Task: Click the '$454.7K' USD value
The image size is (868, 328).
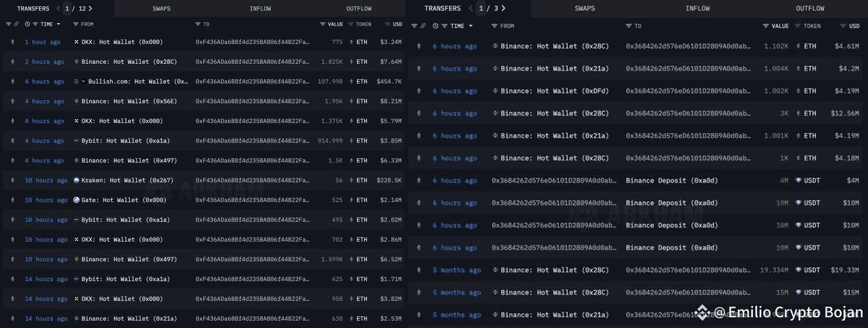Action: [x=389, y=82]
